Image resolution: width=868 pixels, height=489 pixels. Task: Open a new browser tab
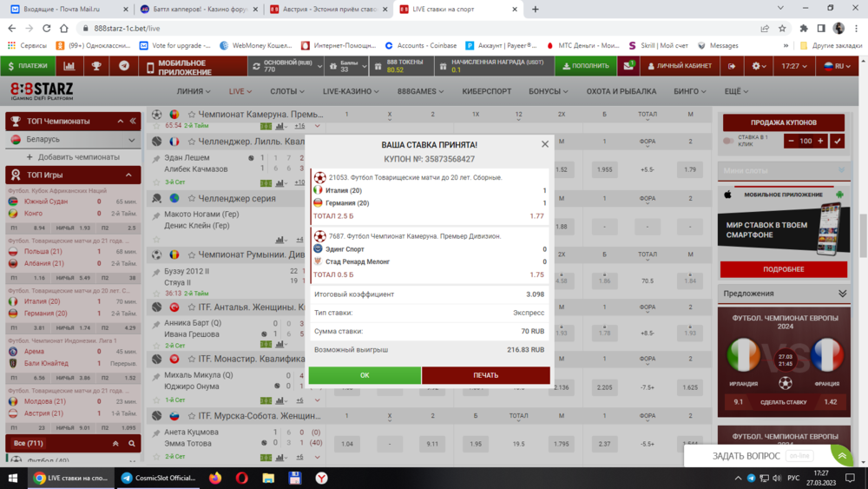(x=535, y=9)
